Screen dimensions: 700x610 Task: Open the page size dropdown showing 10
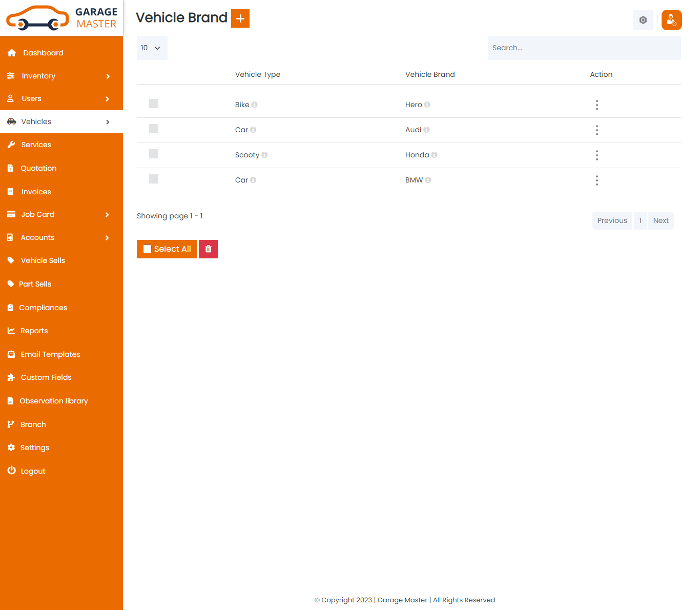coord(152,48)
